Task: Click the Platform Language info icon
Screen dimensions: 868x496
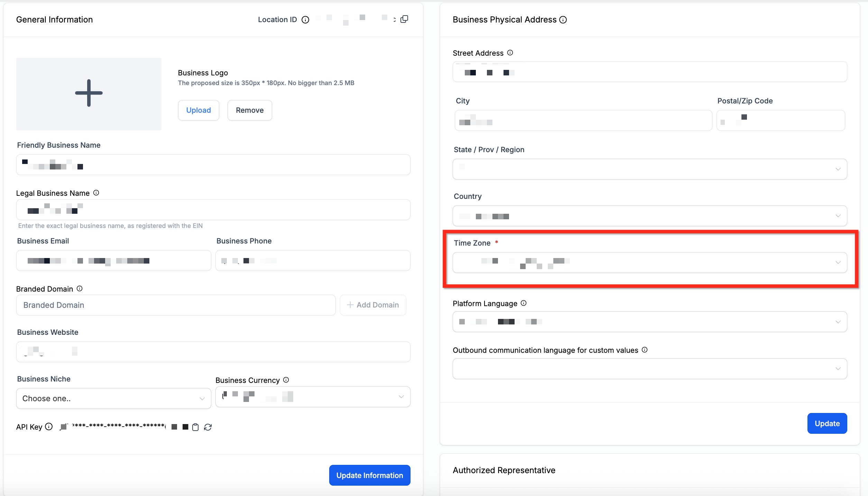Action: pyautogui.click(x=524, y=303)
